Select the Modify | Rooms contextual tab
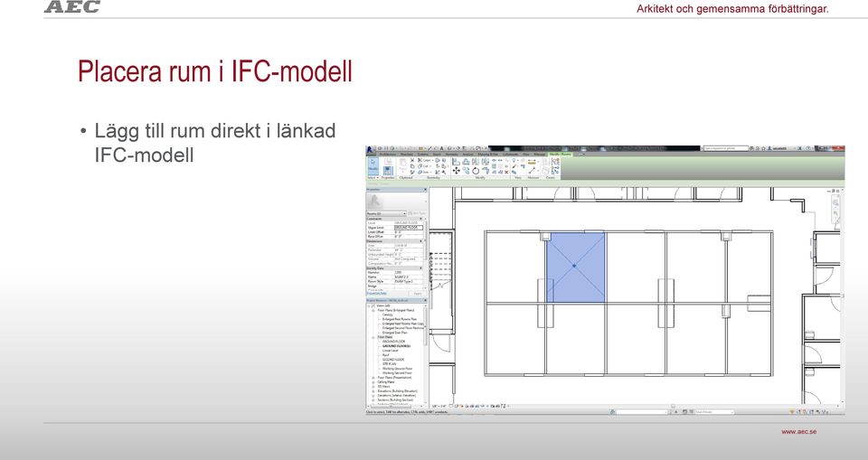Image resolution: width=868 pixels, height=460 pixels. pyautogui.click(x=561, y=154)
